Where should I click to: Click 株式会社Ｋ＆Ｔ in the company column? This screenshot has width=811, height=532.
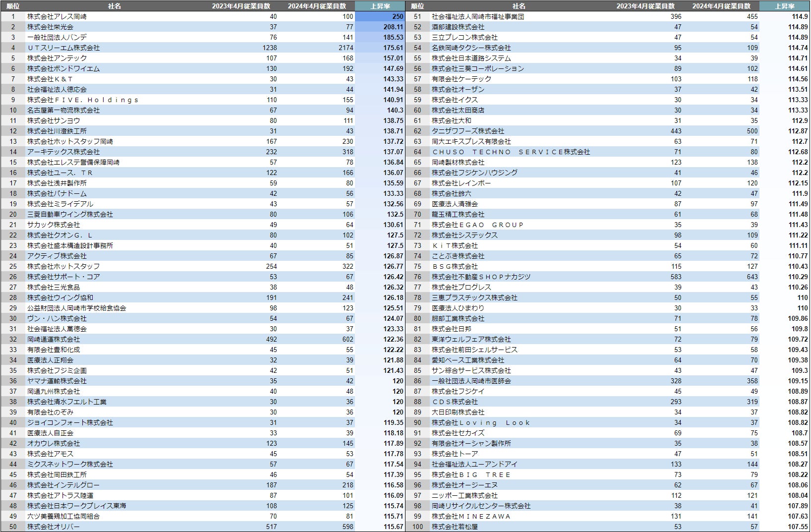(x=50, y=79)
